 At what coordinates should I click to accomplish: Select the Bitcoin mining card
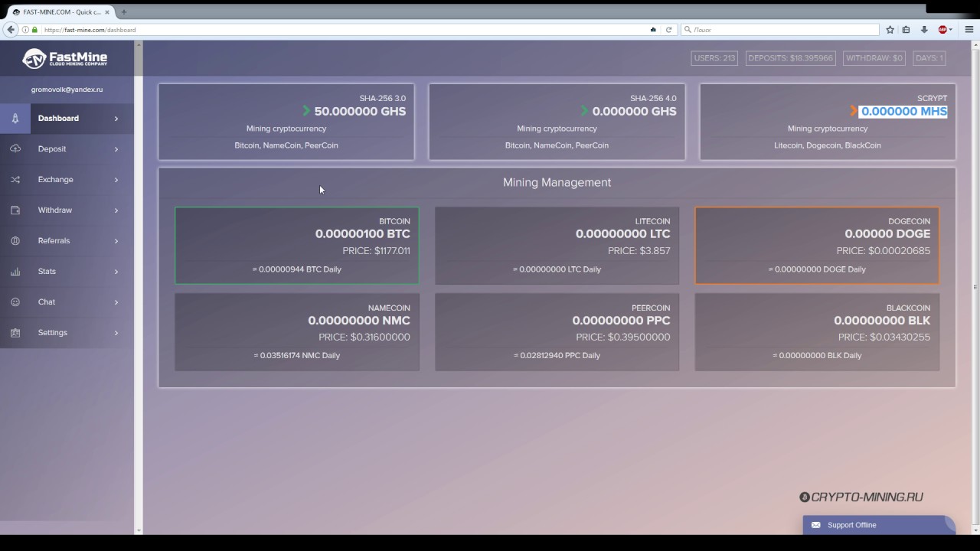(x=297, y=246)
